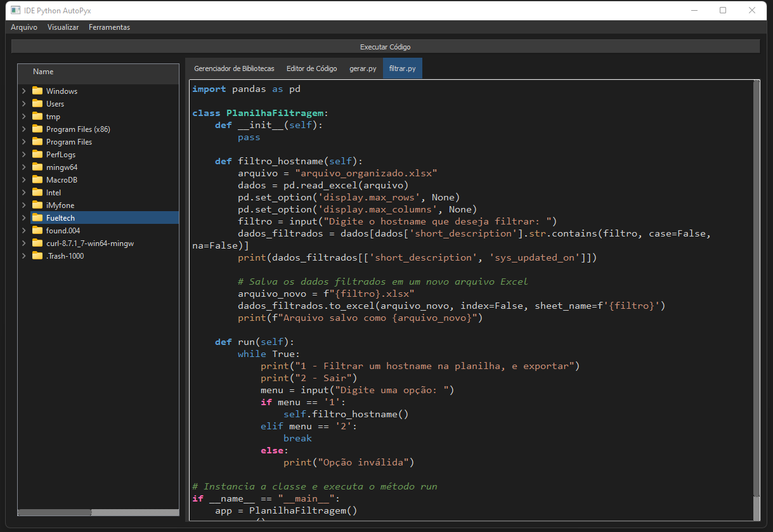This screenshot has width=773, height=532.
Task: Click the Name column header
Action: click(x=98, y=72)
